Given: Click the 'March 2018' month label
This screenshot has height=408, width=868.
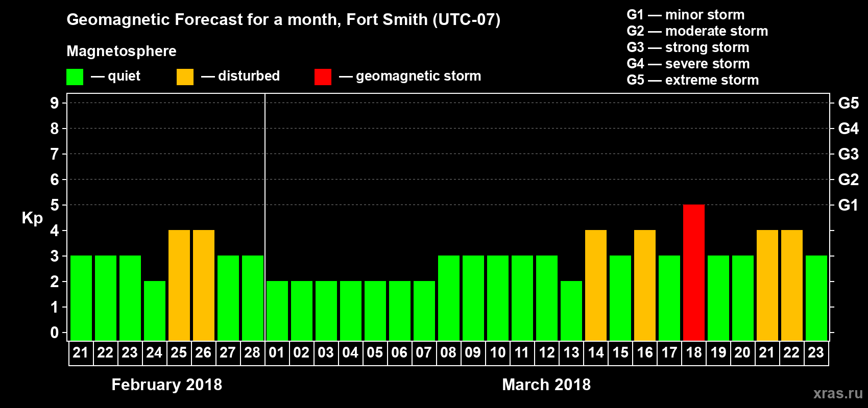Looking at the screenshot, I should pyautogui.click(x=546, y=385).
